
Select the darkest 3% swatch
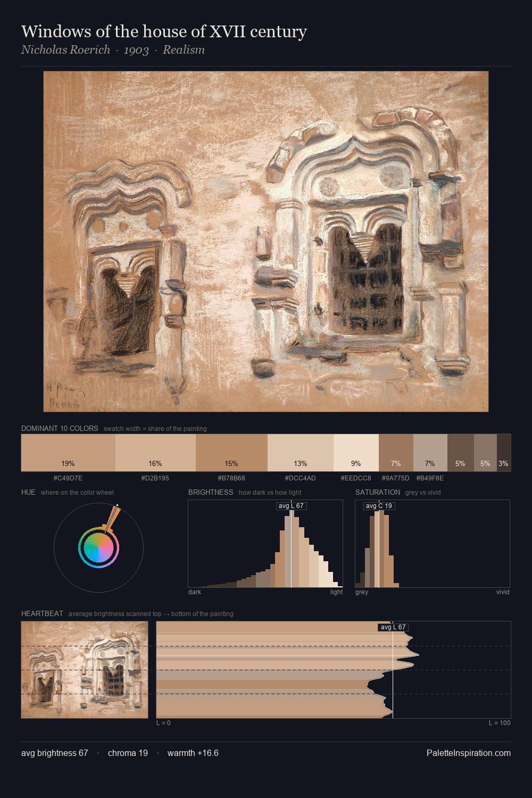[x=504, y=453]
